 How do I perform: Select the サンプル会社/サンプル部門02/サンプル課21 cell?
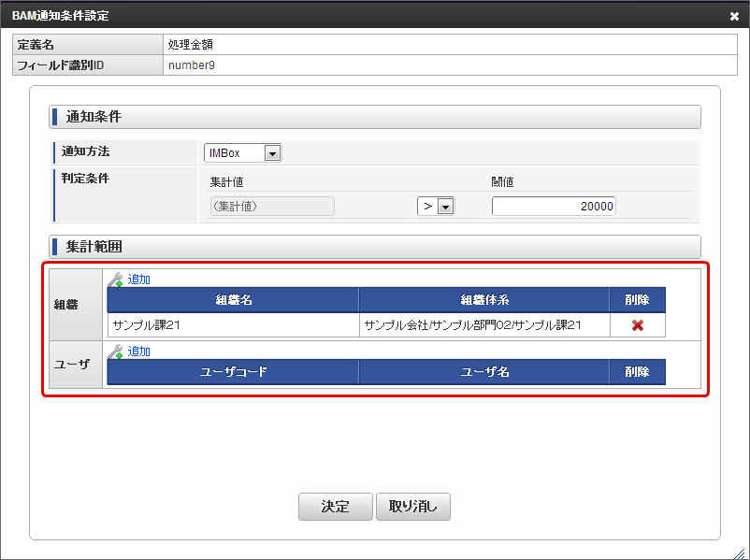(484, 325)
